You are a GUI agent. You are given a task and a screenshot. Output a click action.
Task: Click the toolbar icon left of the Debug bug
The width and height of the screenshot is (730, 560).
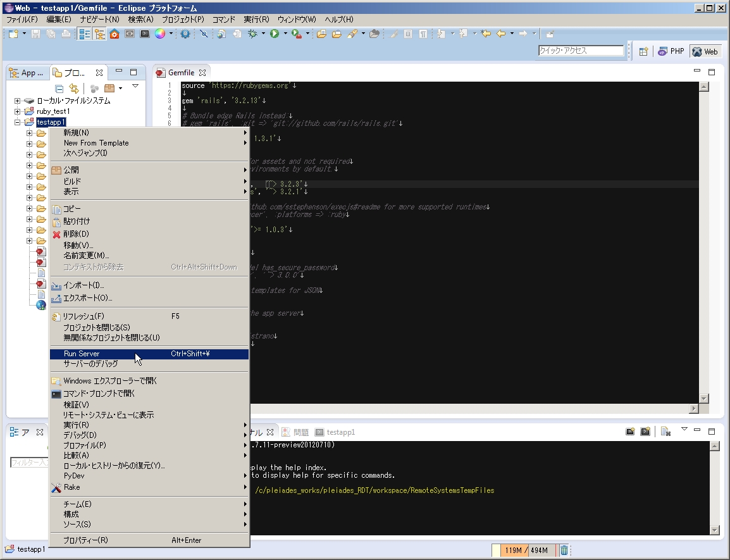[x=237, y=34]
